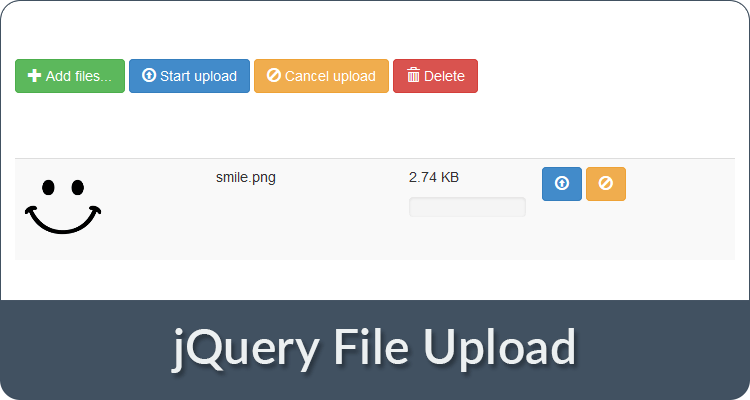Click the Cancel upload label

(x=330, y=76)
